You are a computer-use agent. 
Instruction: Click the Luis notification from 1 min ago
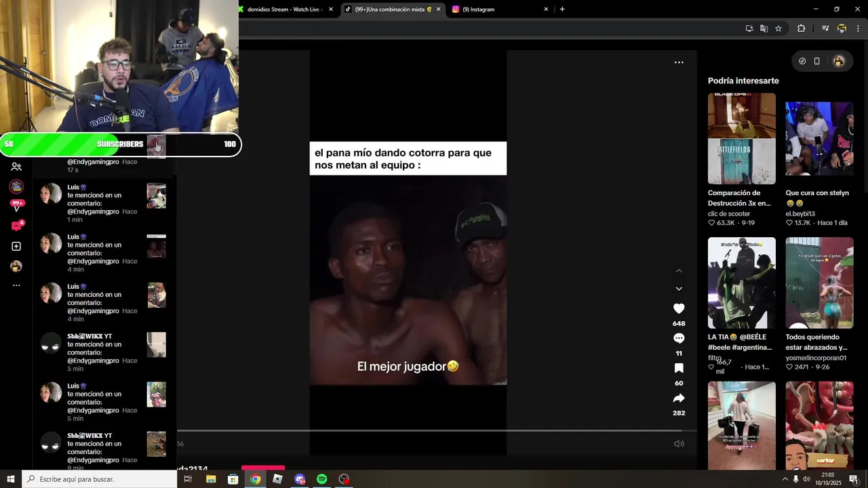pyautogui.click(x=104, y=203)
